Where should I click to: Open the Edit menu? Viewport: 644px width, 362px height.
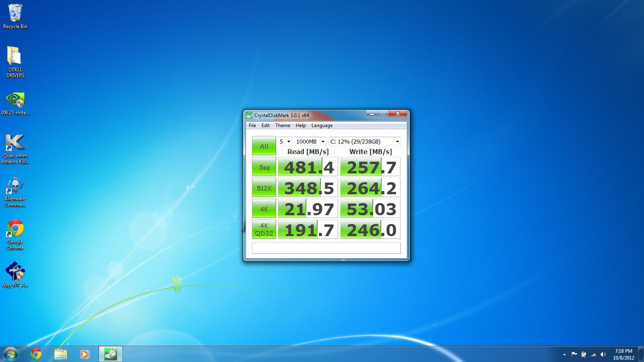tap(266, 125)
